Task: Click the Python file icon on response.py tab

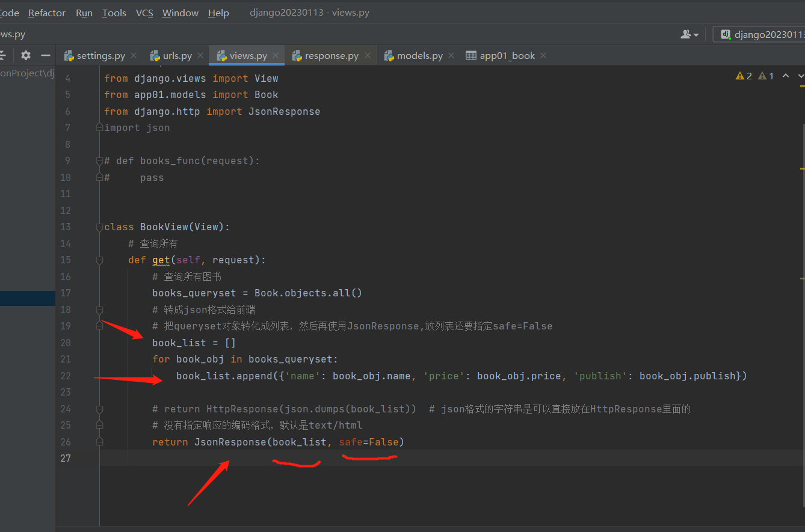Action: click(x=297, y=55)
